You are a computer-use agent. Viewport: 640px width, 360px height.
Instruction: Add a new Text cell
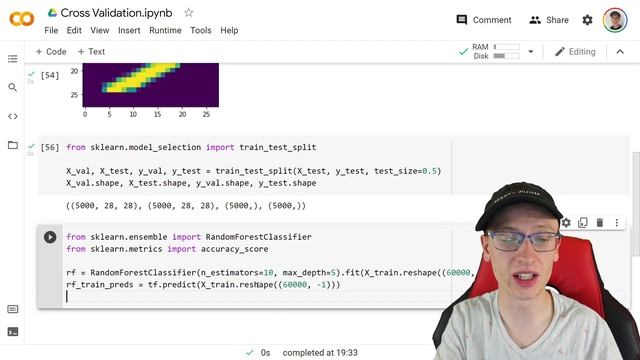[91, 52]
